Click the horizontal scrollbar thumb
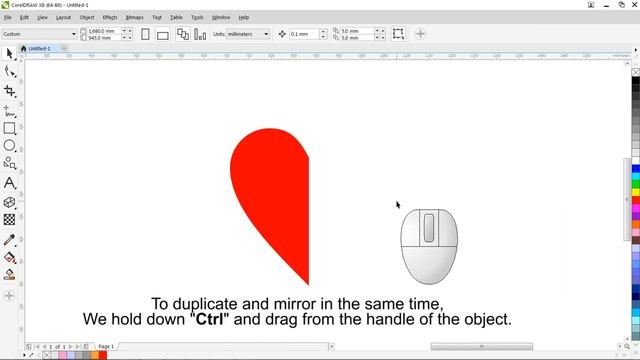Screen dimensions: 640x360 (482, 347)
